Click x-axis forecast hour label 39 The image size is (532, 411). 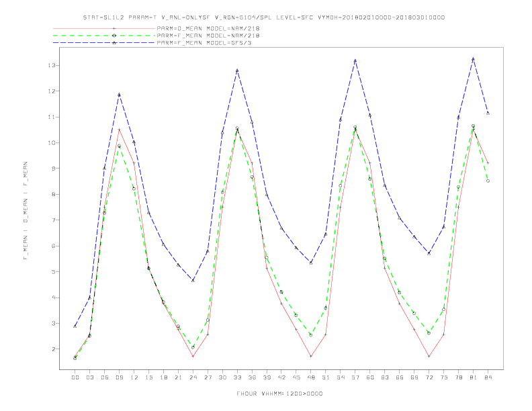(267, 377)
